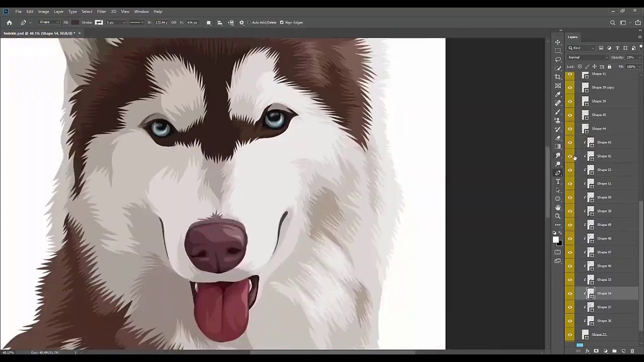Open the Layer menu

[x=59, y=12]
